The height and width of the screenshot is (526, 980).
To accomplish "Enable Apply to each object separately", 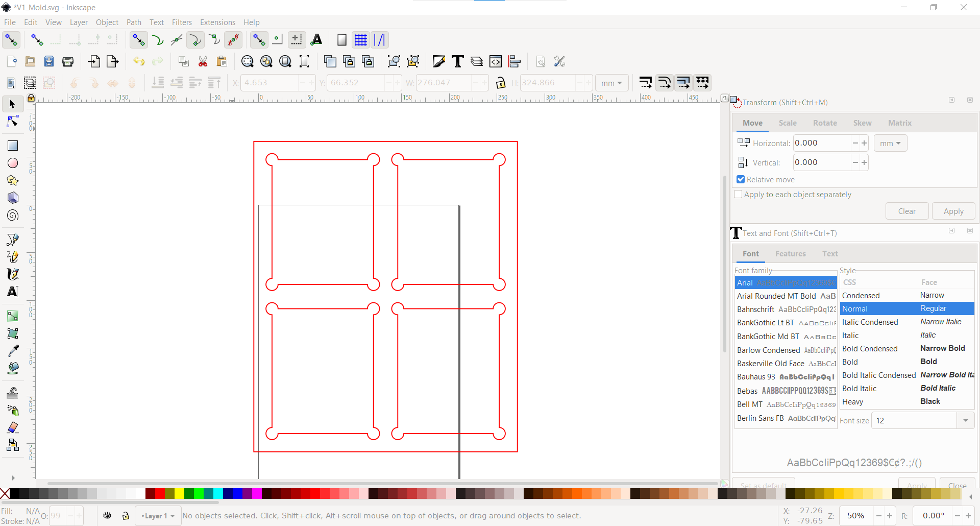I will point(738,195).
